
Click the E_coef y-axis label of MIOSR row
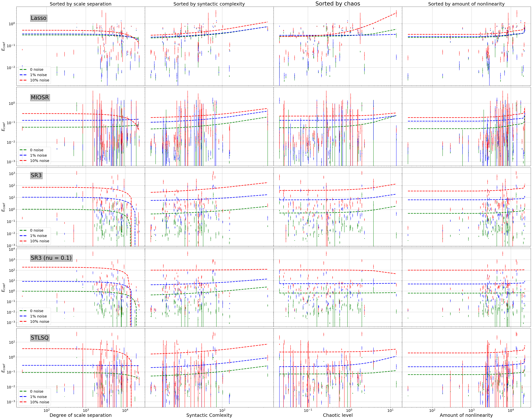click(x=3, y=127)
